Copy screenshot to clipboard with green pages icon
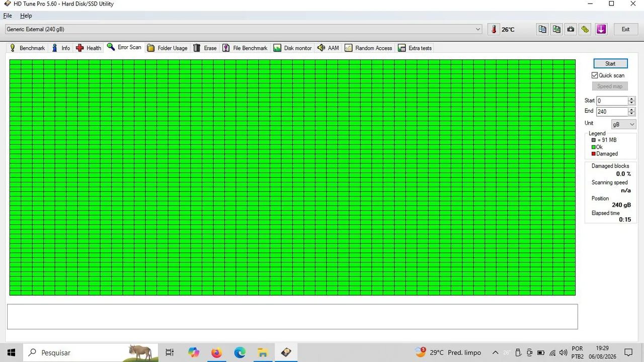This screenshot has width=644, height=362. point(556,29)
